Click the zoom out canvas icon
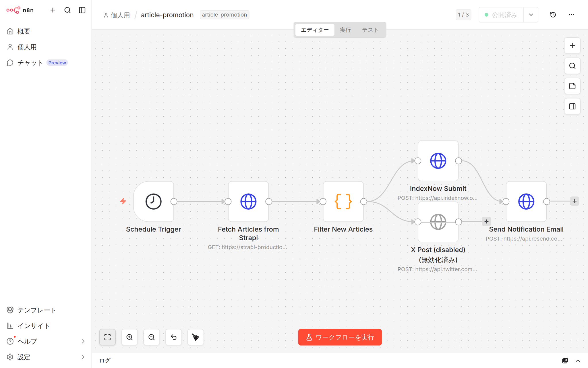This screenshot has width=588, height=368. tap(152, 337)
